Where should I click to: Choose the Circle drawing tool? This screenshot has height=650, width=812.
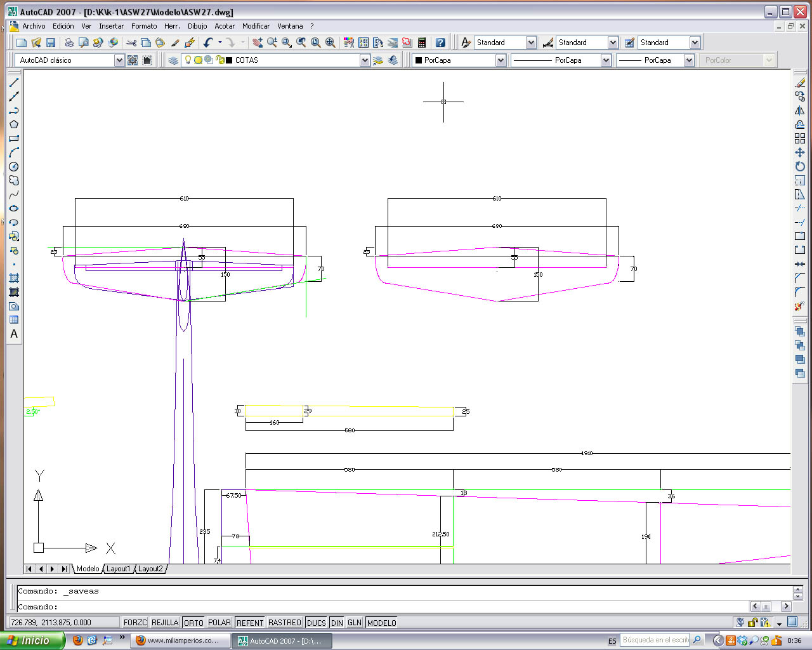click(14, 166)
